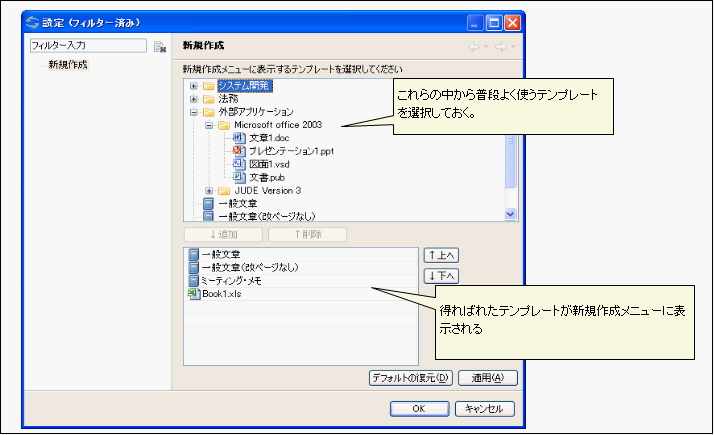The width and height of the screenshot is (714, 435).
Task: Click the システム開発 folder icon
Action: (209, 86)
